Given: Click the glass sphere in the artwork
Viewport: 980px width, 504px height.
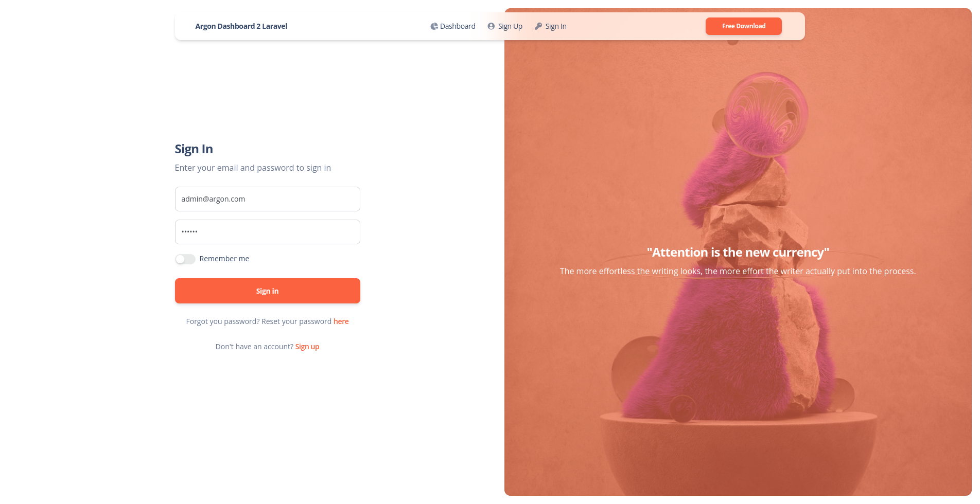Looking at the screenshot, I should 766,114.
